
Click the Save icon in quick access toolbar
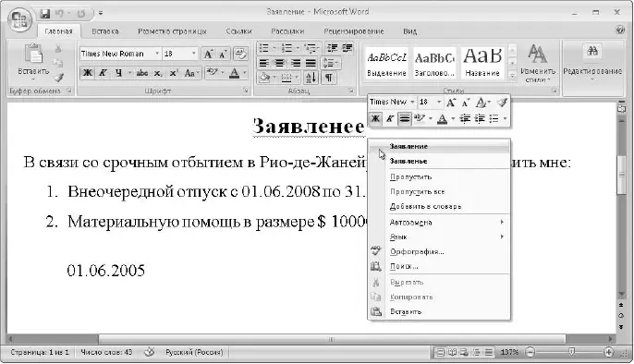[45, 14]
